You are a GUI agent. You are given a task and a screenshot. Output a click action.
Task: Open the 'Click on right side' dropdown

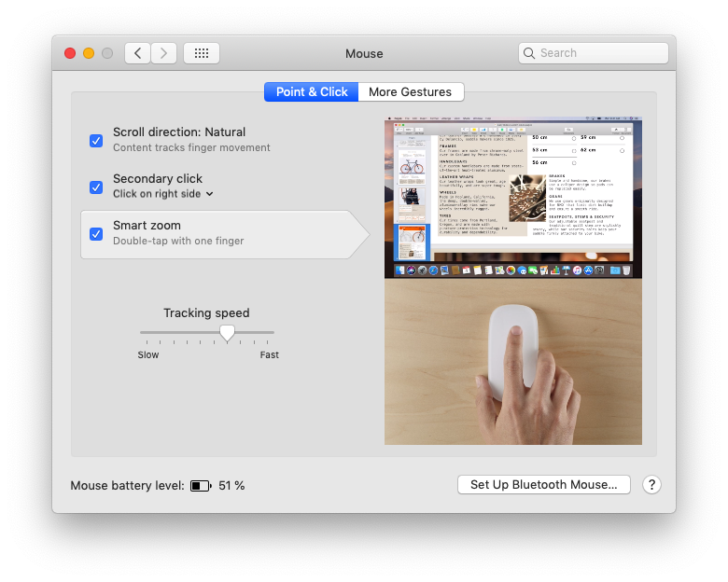coord(163,194)
